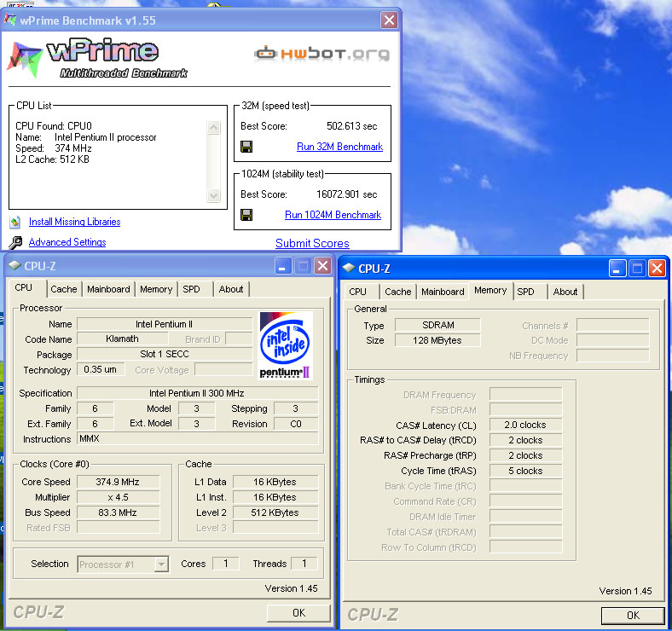Open About tab in right CPU-Z
The height and width of the screenshot is (631, 672).
[x=565, y=292]
